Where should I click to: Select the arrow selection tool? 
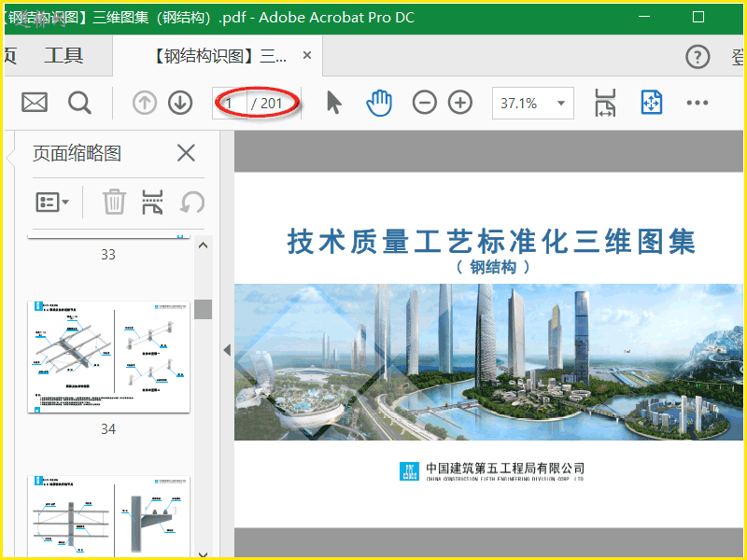[333, 103]
